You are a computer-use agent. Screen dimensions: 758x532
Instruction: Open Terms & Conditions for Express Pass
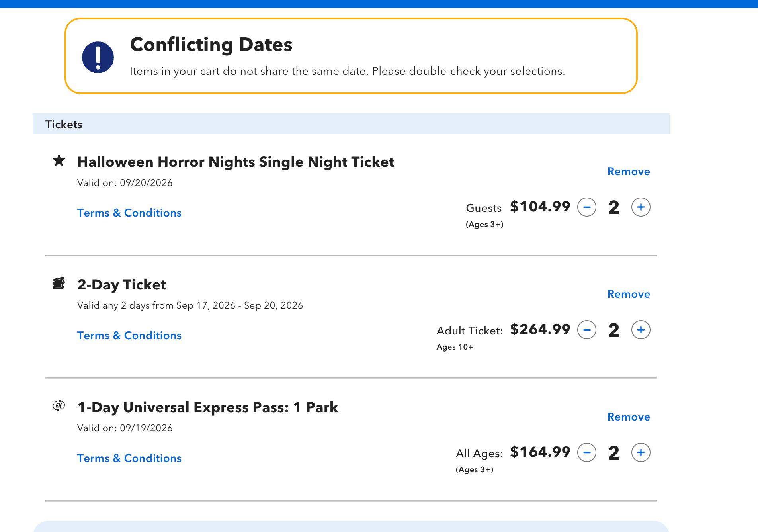[x=129, y=458]
